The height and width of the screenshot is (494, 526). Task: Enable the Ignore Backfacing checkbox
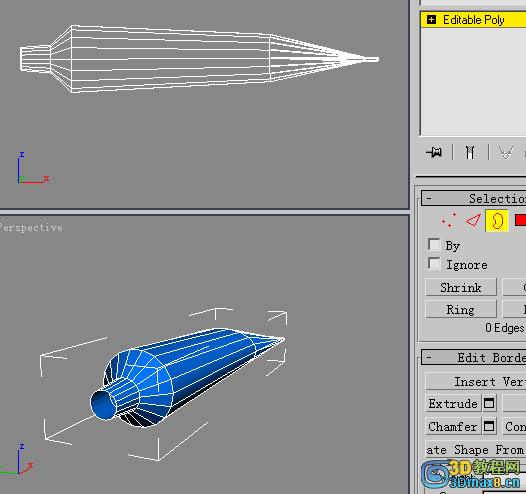pos(434,263)
